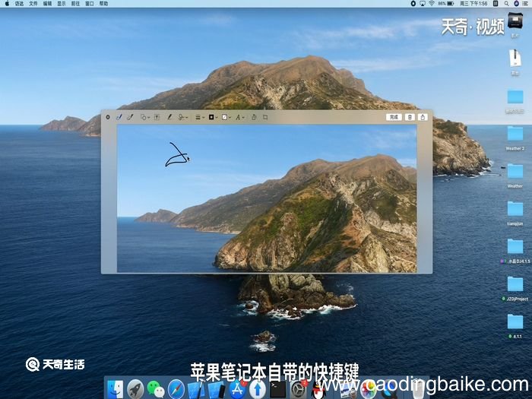Open the Shapes tool menu
The image size is (532, 399).
point(145,117)
